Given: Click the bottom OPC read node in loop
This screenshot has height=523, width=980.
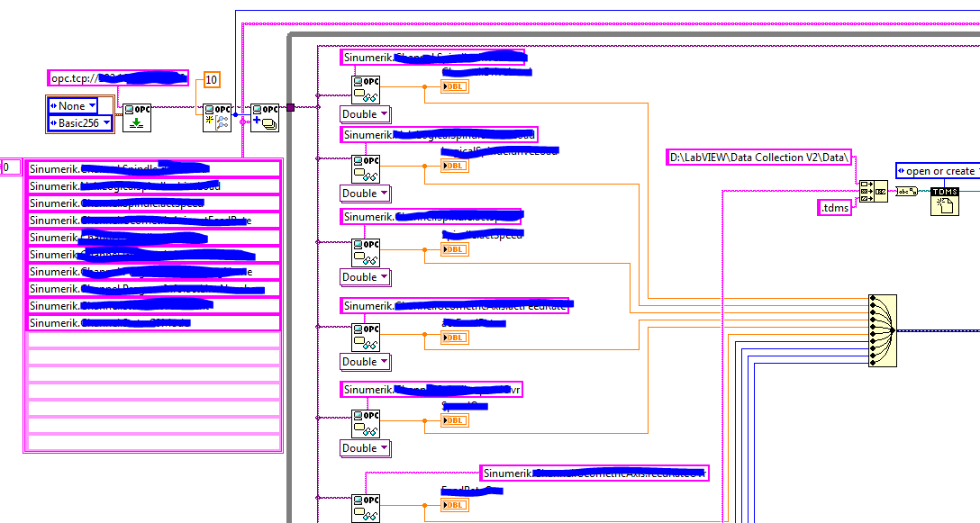Looking at the screenshot, I should coord(366,508).
